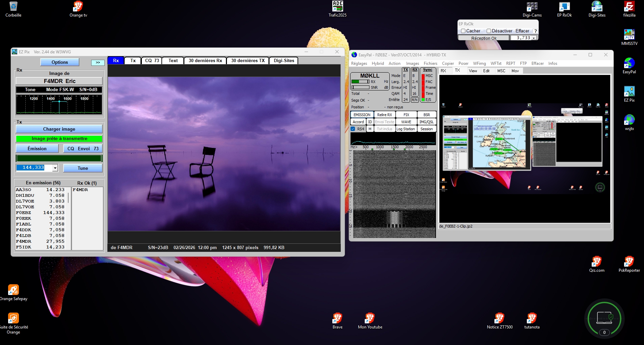Click the EasyPal waterfall spectrum display
The height and width of the screenshot is (345, 644).
pyautogui.click(x=394, y=194)
